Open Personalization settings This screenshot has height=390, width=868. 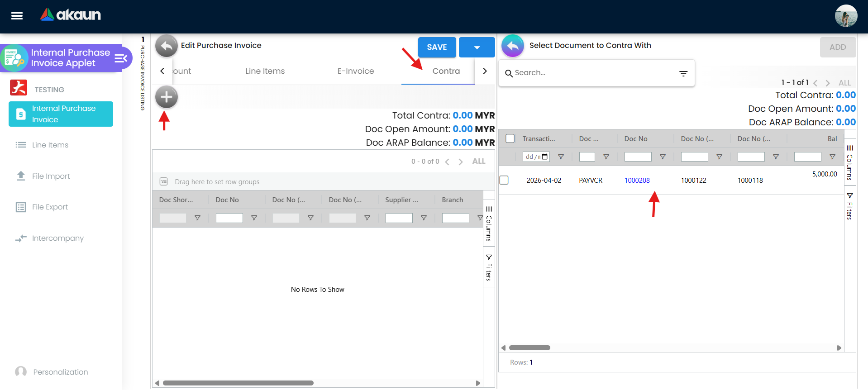click(x=60, y=372)
